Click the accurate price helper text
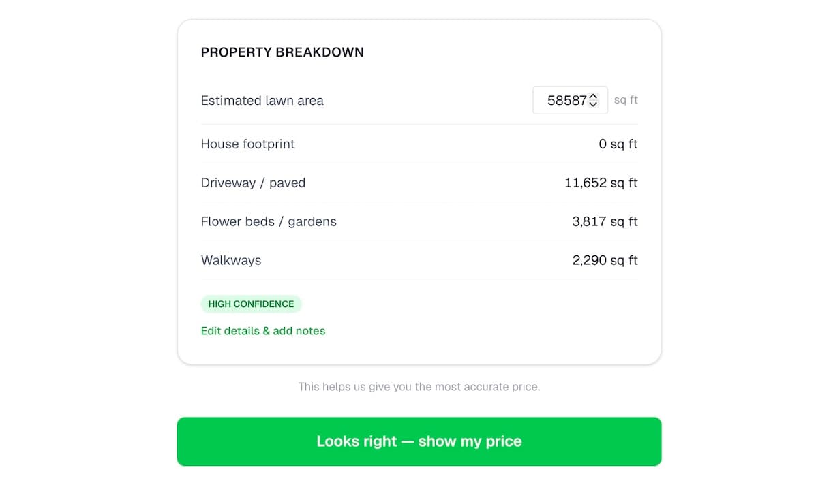818x504 pixels. [419, 387]
